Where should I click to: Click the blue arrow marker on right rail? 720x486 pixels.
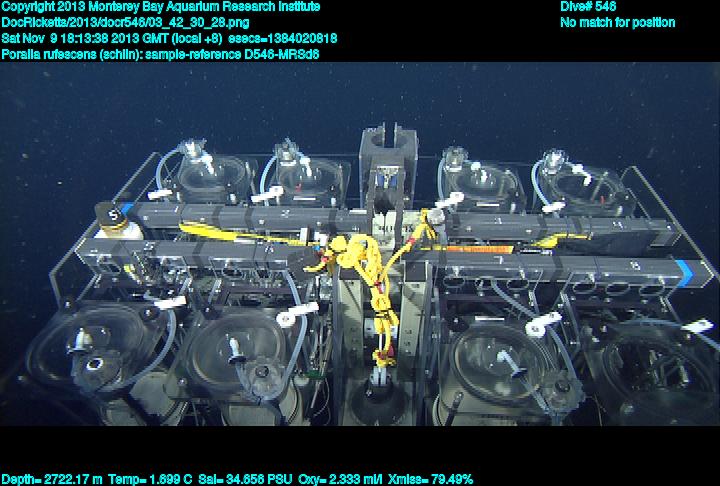click(x=683, y=268)
